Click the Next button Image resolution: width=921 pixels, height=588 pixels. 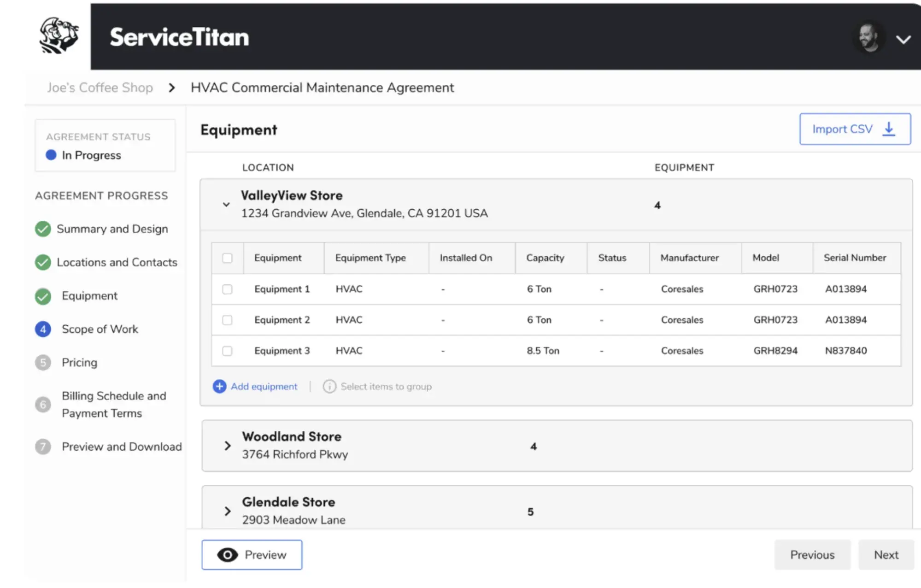click(886, 555)
